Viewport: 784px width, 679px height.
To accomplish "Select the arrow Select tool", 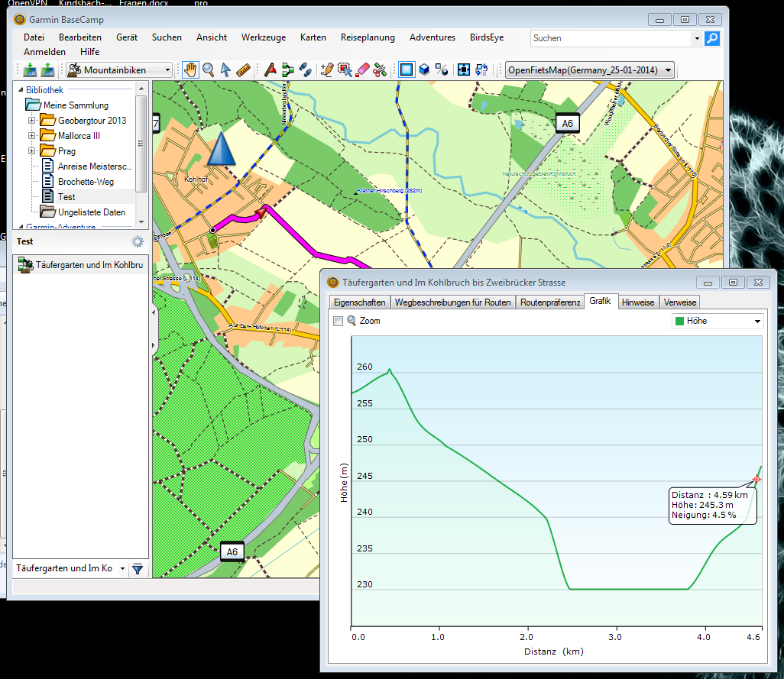I will click(x=225, y=70).
